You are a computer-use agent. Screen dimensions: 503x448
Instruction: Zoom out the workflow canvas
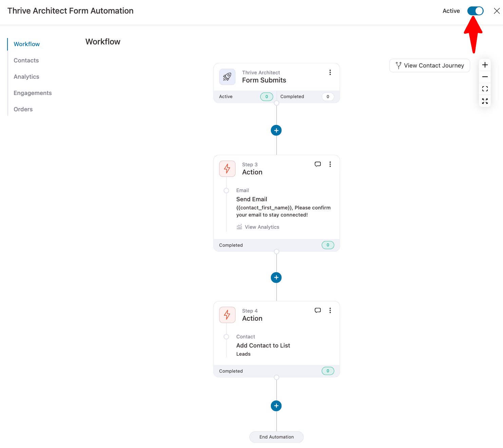tap(485, 77)
